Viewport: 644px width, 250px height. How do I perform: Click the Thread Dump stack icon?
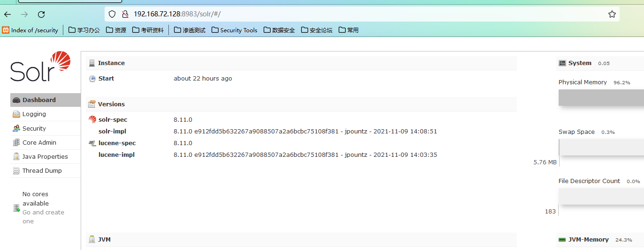point(16,171)
